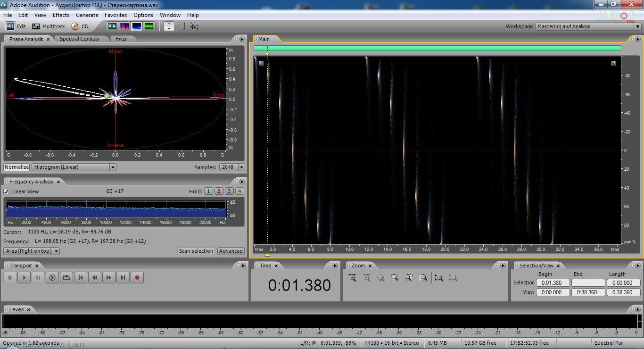Viewport: 644px width, 349px height.
Task: Toggle Hold button 2
Action: click(219, 191)
